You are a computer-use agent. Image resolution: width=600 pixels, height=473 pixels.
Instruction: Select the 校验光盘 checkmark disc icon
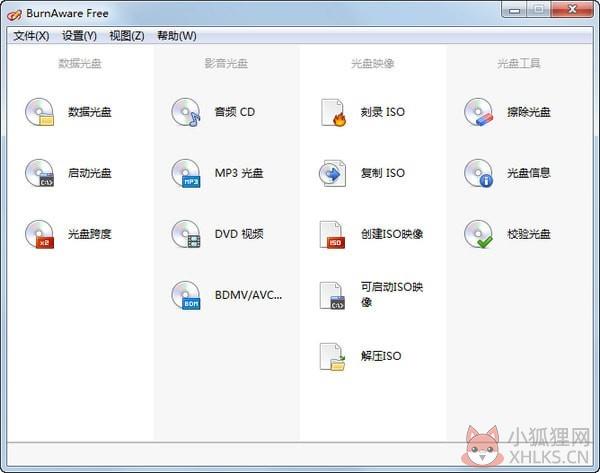[x=479, y=234]
